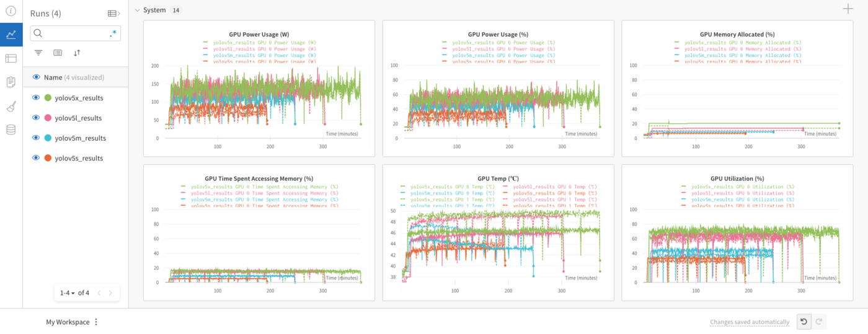Click the undo icon at bottom right

804,322
